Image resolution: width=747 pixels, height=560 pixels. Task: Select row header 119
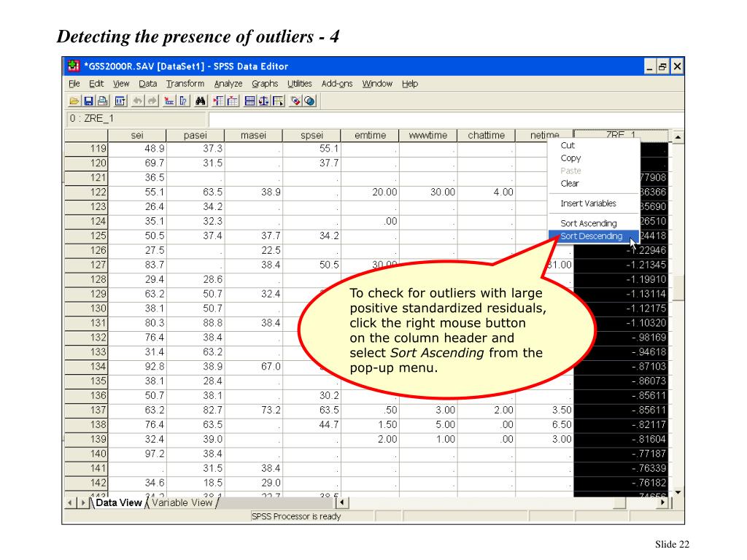86,149
